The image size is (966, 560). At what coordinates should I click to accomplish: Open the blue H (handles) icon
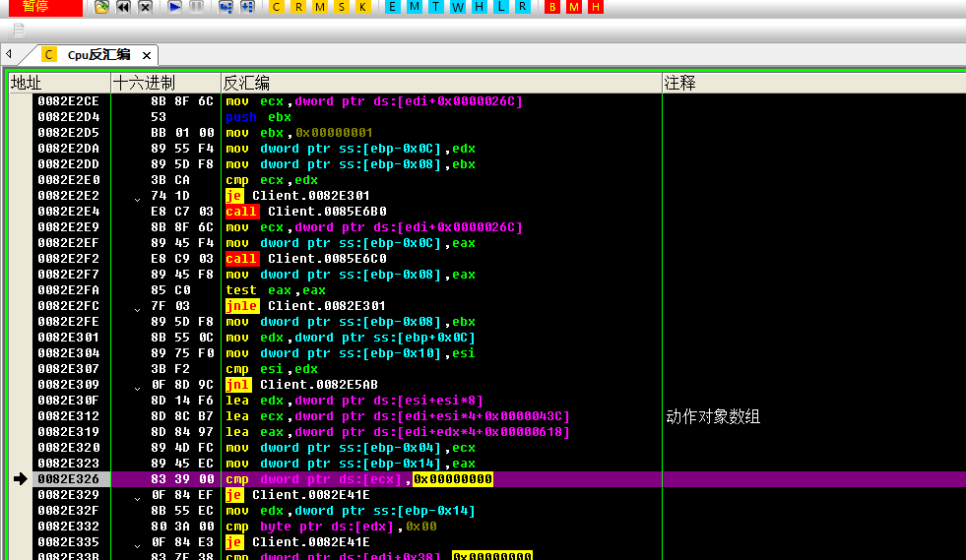coord(479,7)
